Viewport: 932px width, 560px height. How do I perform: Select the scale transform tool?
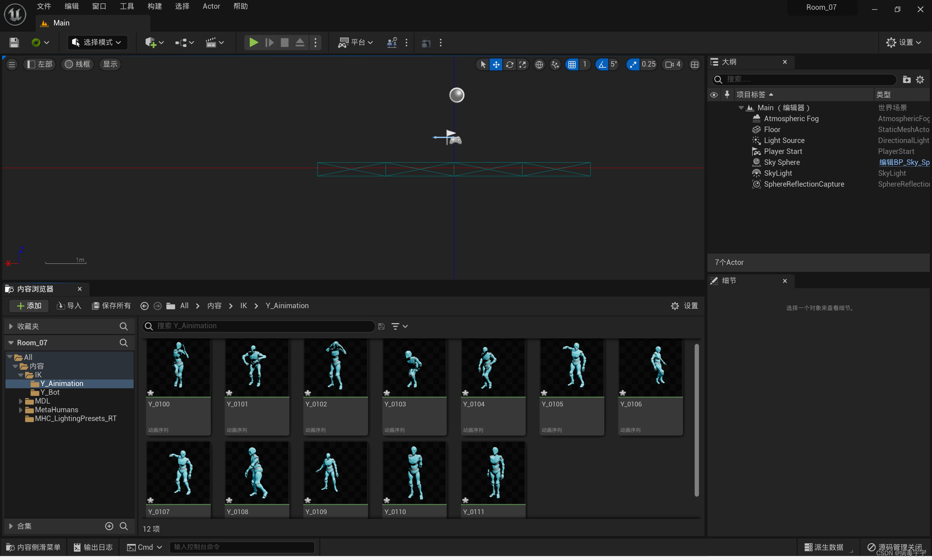[522, 64]
